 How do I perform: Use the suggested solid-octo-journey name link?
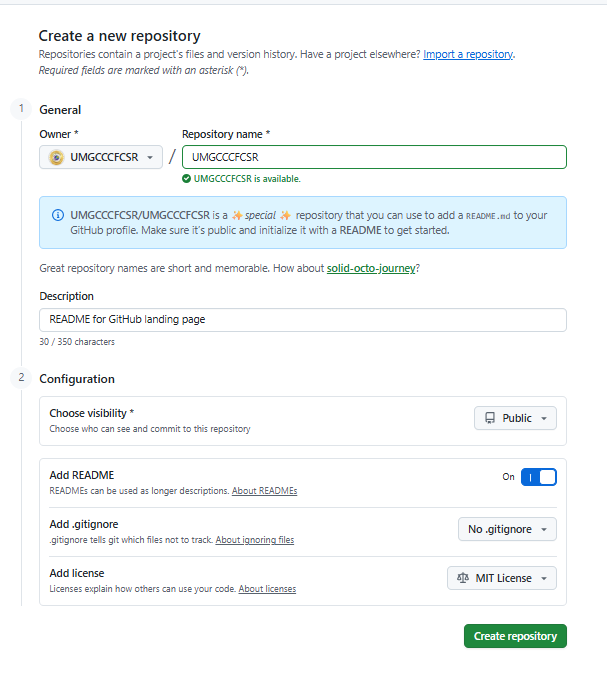pos(371,268)
